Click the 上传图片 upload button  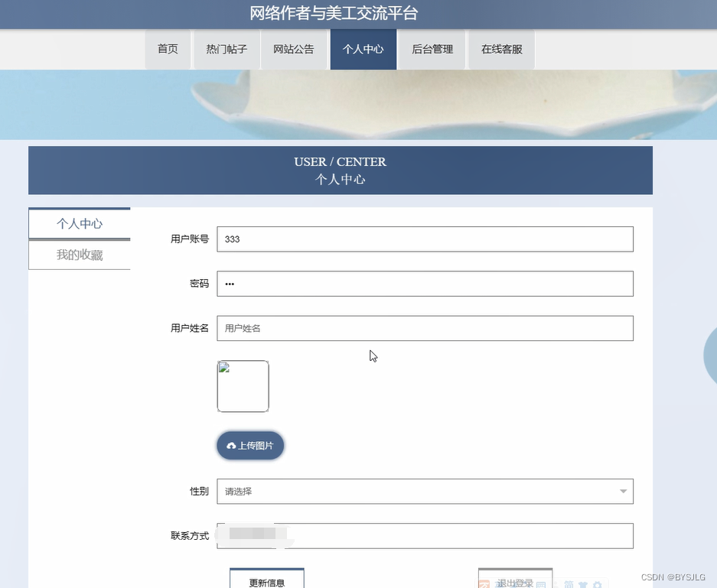pyautogui.click(x=250, y=446)
